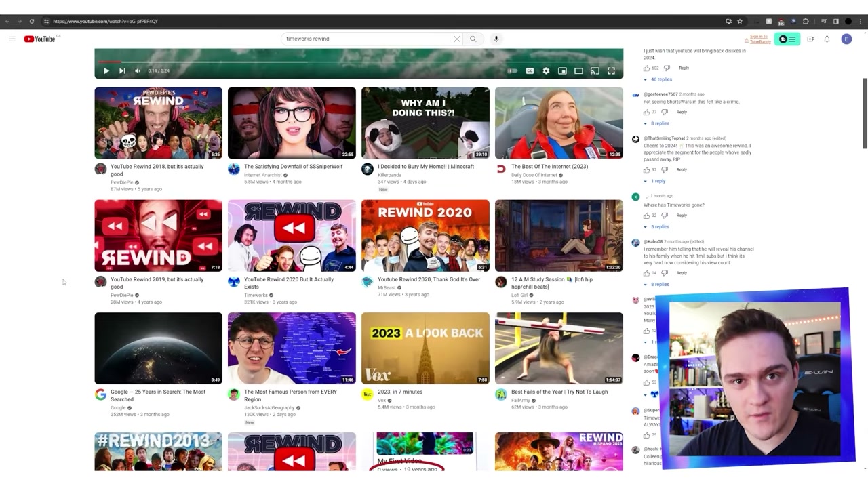
Task: Expand the '5 replies' thread
Action: tap(656, 226)
